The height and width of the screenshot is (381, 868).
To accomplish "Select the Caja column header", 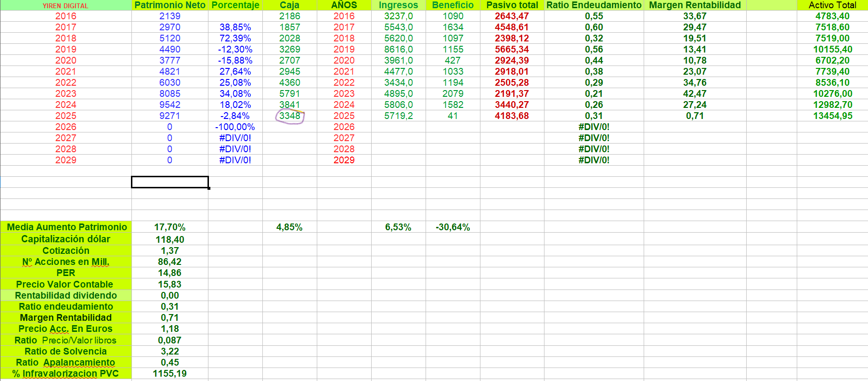I will [290, 5].
